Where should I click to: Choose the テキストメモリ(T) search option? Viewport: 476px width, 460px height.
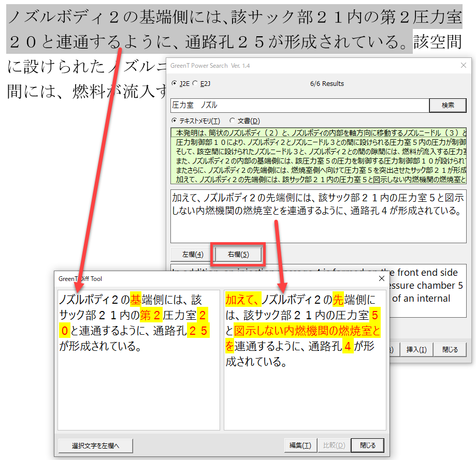[x=174, y=121]
